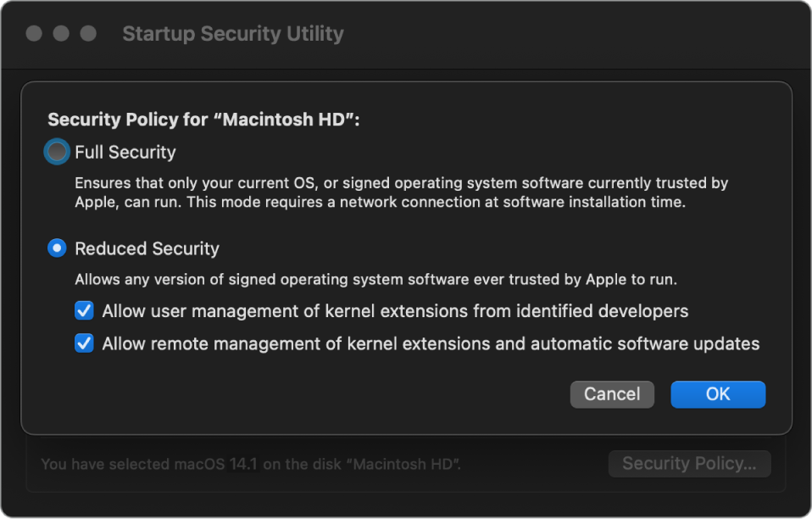Uncheck the identified developers kernel extension option
This screenshot has width=812, height=519.
(83, 310)
